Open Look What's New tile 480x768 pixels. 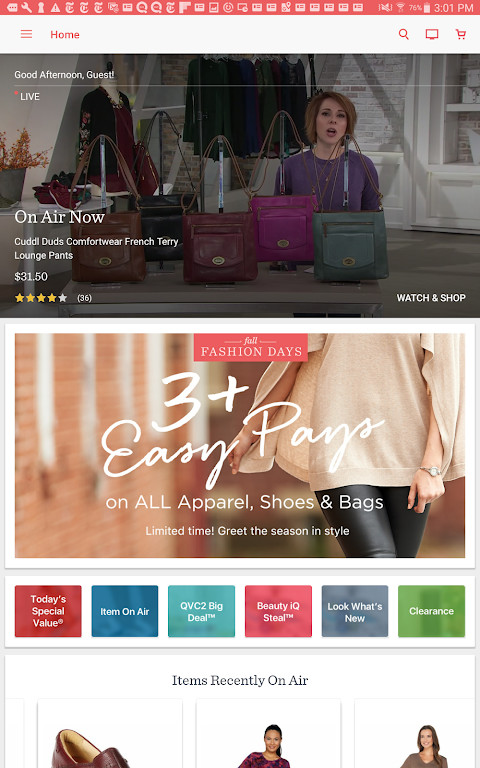click(x=355, y=611)
